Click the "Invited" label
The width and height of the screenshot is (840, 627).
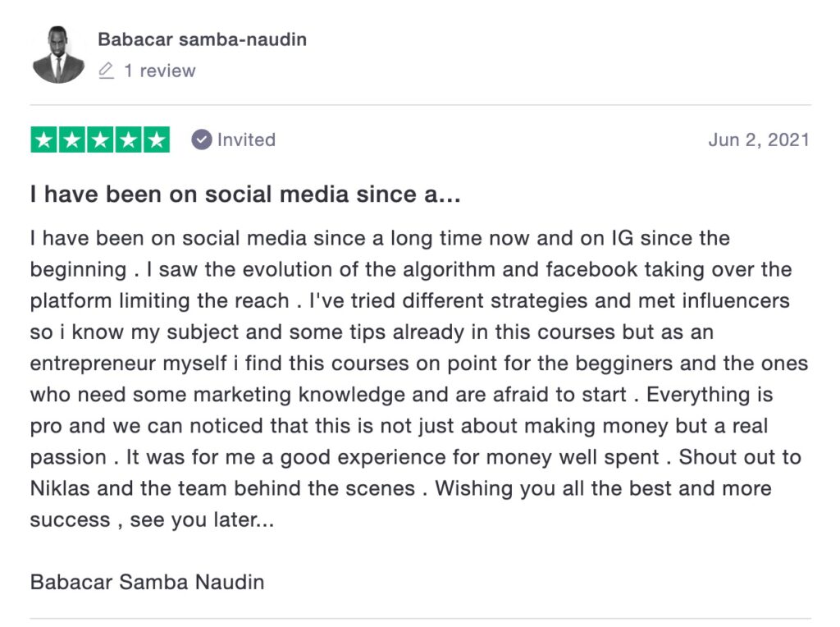tap(246, 140)
